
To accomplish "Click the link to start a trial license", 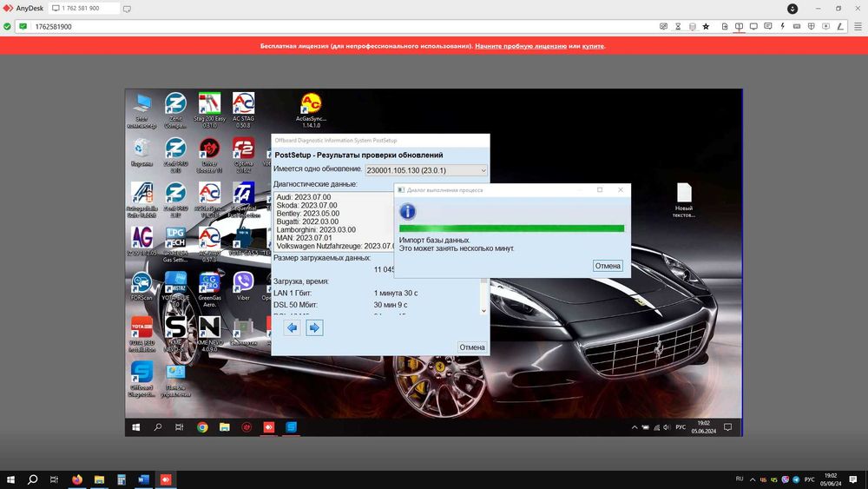I will pyautogui.click(x=521, y=46).
